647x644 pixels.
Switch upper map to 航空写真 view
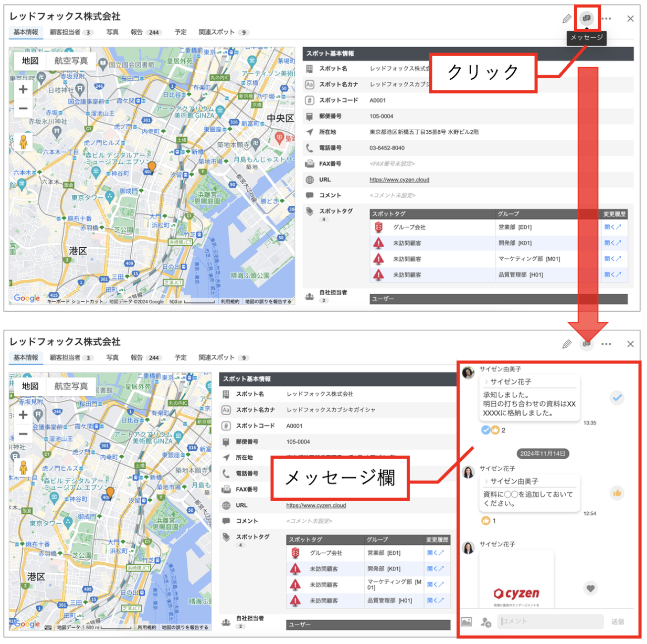(71, 61)
